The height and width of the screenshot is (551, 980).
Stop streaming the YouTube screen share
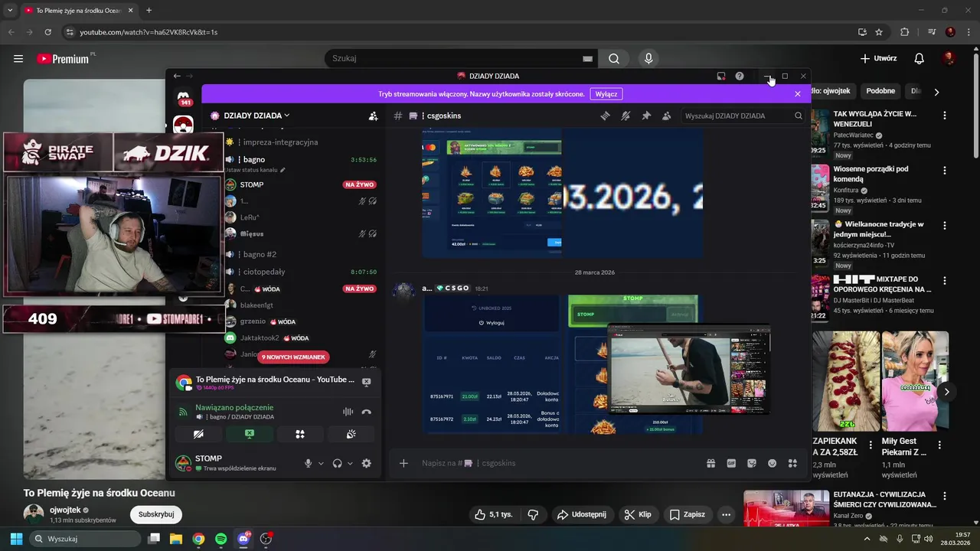coord(366,382)
